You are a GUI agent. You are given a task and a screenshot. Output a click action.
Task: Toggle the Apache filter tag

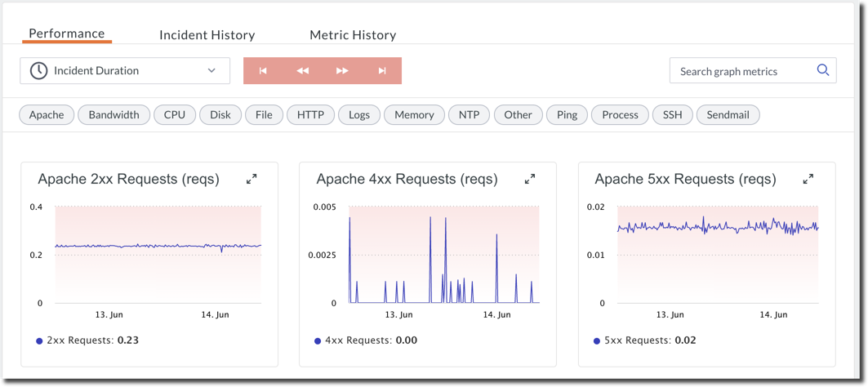[47, 115]
